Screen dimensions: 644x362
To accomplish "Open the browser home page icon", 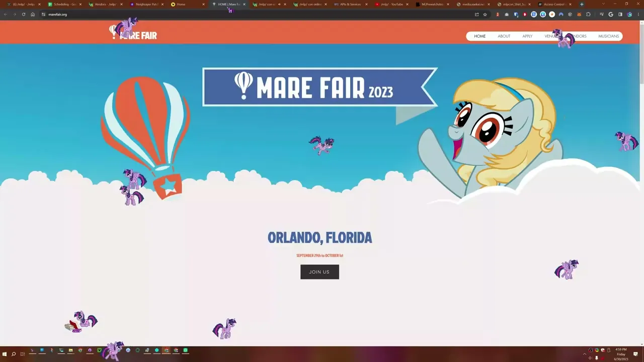I will pyautogui.click(x=33, y=14).
